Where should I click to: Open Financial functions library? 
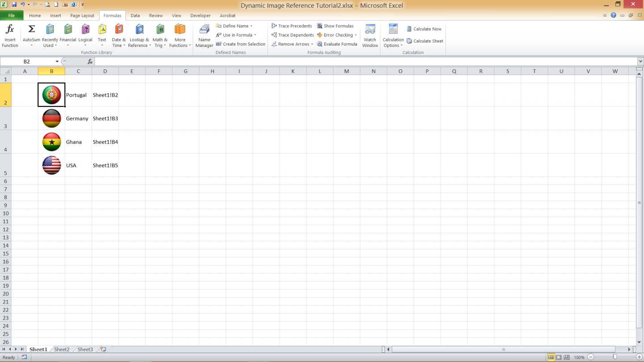tap(68, 36)
